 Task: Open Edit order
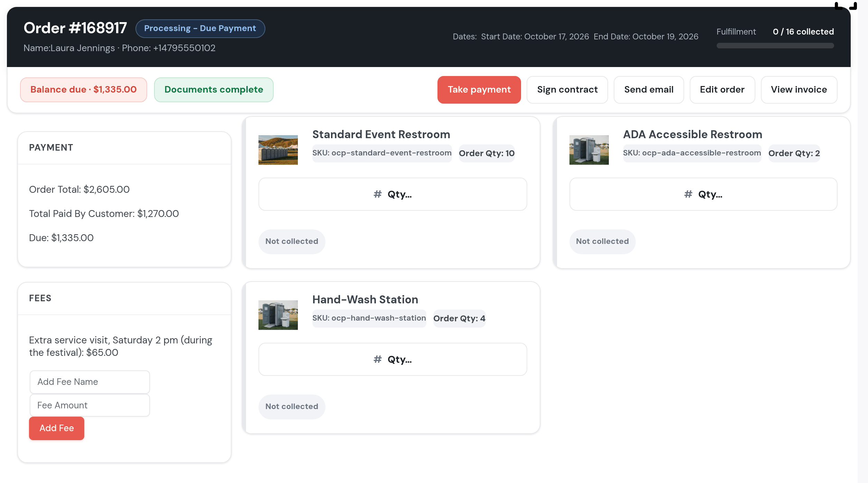[x=722, y=90]
